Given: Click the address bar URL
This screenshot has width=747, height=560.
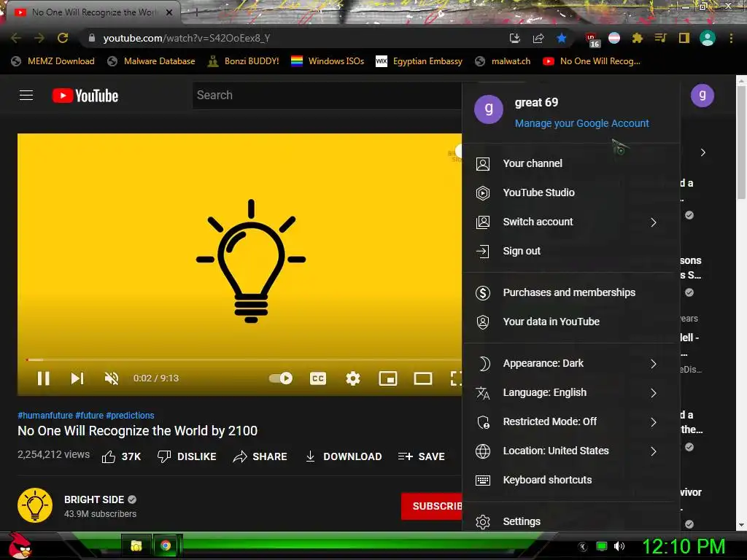Looking at the screenshot, I should point(187,38).
